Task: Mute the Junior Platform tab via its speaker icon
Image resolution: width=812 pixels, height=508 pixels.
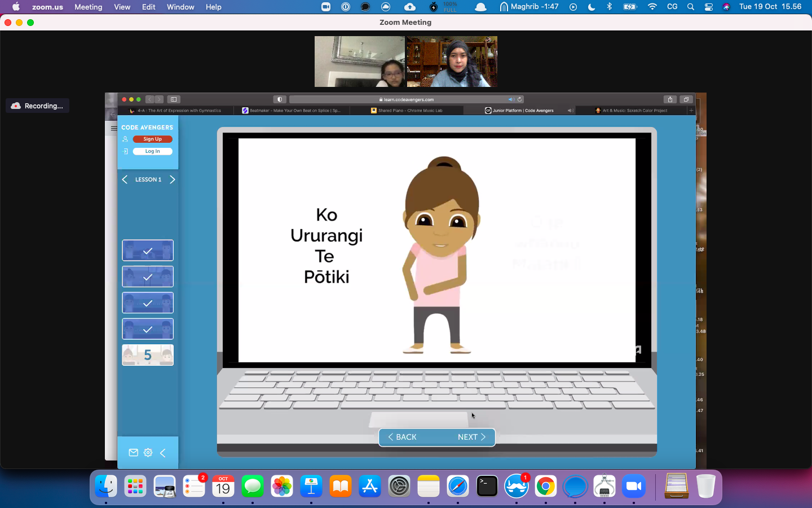Action: [570, 111]
